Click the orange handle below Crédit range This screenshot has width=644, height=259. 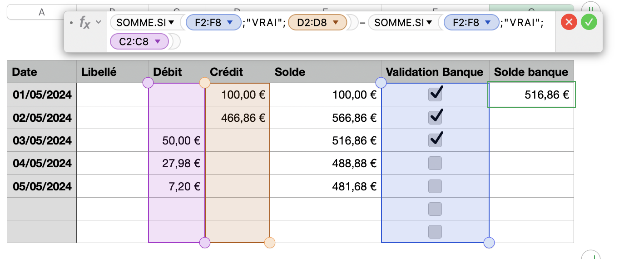270,243
